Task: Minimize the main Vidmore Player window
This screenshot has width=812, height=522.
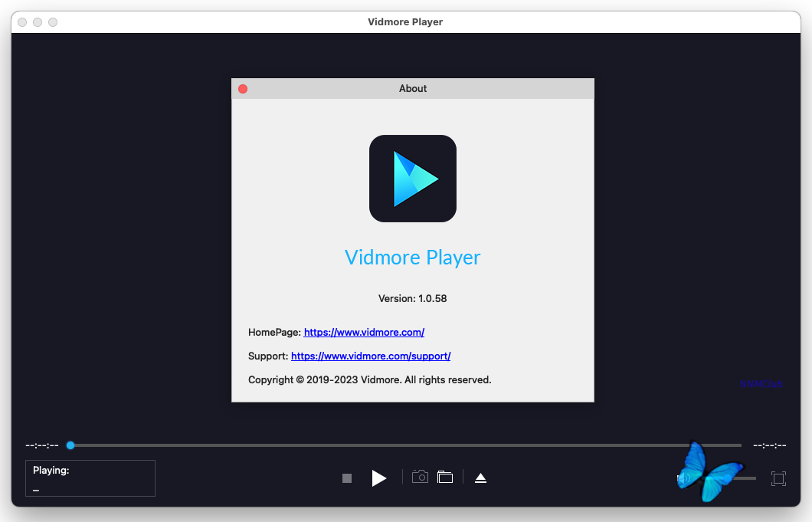Action: click(x=38, y=22)
